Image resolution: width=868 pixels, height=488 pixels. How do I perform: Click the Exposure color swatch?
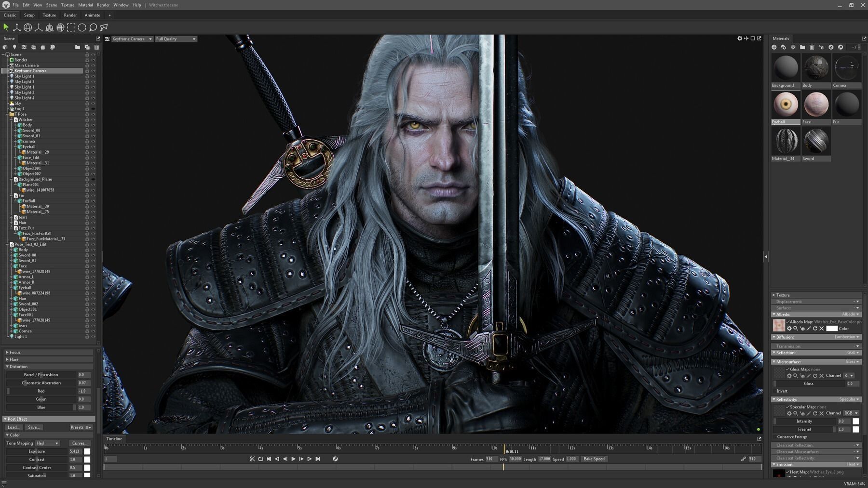87,451
